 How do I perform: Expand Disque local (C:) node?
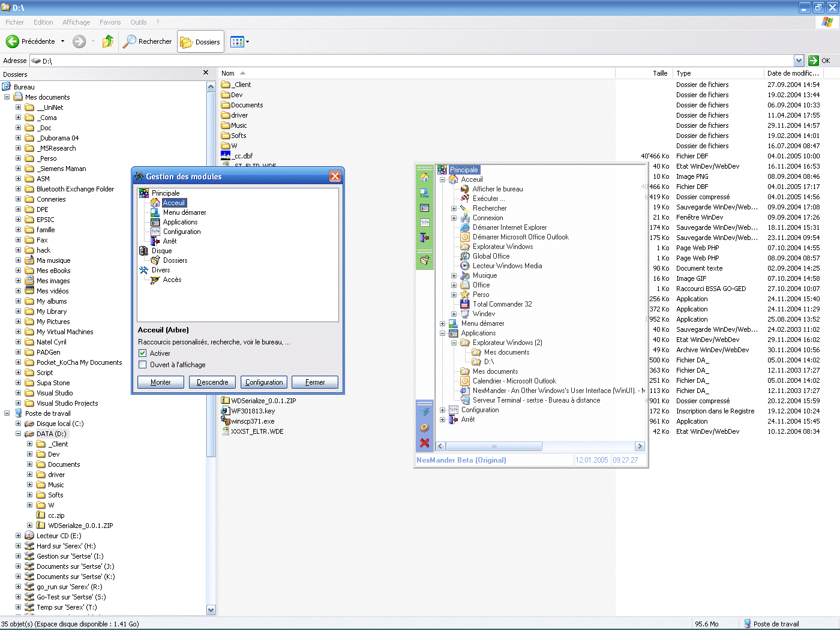click(18, 424)
